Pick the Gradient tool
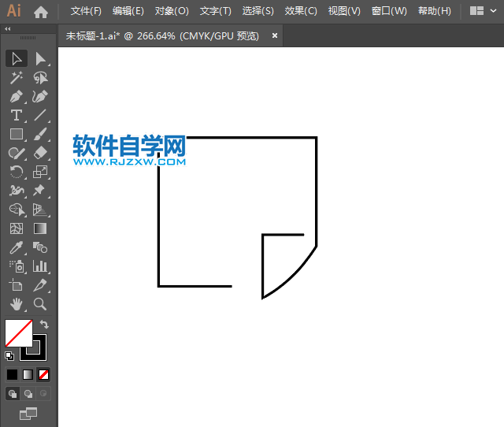This screenshot has height=427, width=504. coord(40,228)
